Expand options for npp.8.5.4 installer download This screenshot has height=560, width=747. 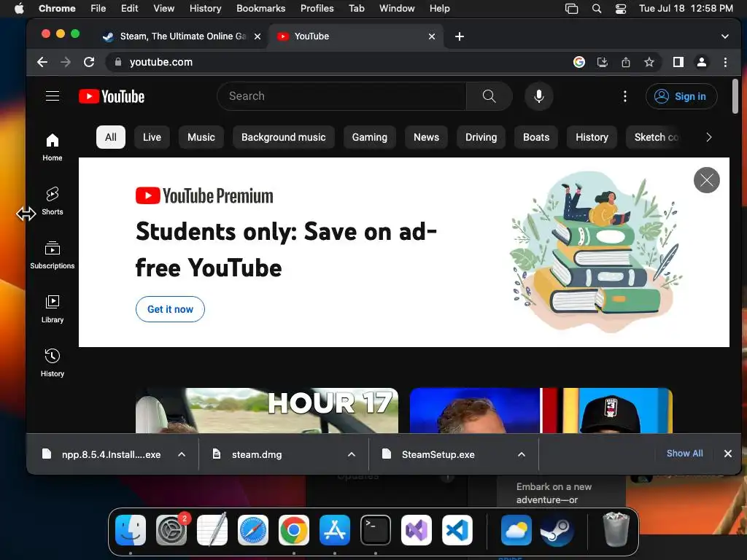[x=182, y=454]
